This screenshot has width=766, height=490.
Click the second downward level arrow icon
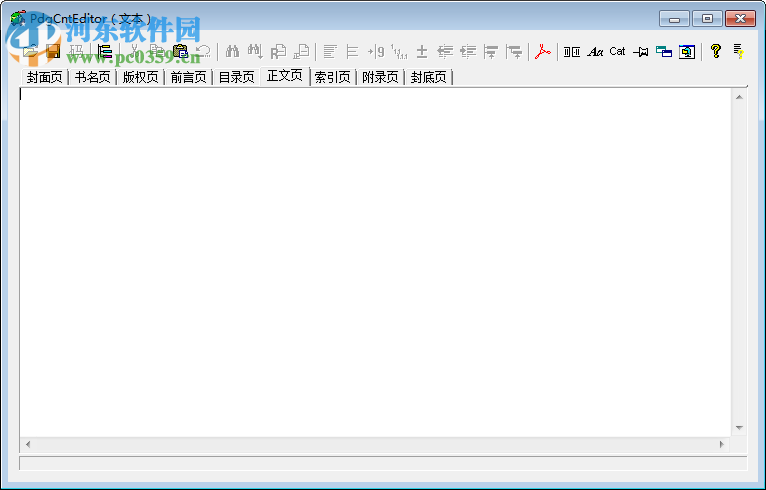pos(514,51)
